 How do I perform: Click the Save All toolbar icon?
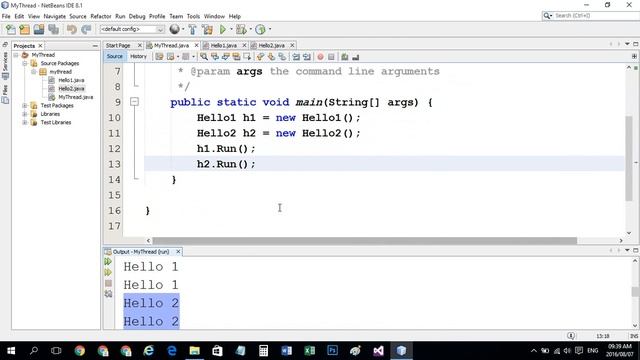click(53, 29)
